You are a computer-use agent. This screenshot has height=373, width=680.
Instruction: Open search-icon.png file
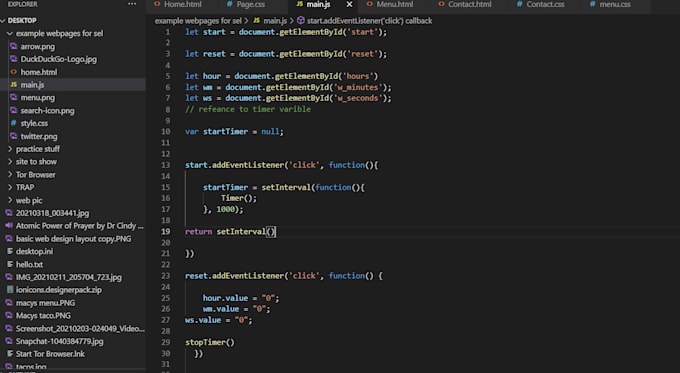click(47, 111)
